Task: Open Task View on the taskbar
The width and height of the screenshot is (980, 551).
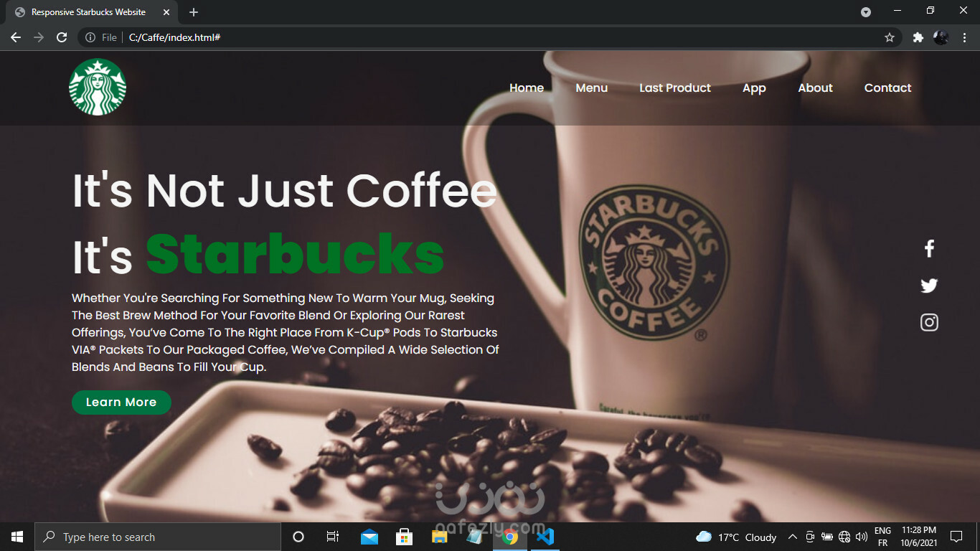Action: click(x=333, y=537)
